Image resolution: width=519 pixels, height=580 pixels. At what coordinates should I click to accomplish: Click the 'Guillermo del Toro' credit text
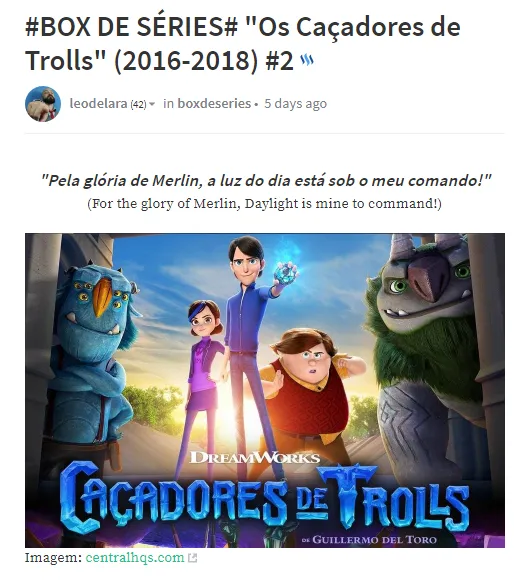(x=369, y=540)
